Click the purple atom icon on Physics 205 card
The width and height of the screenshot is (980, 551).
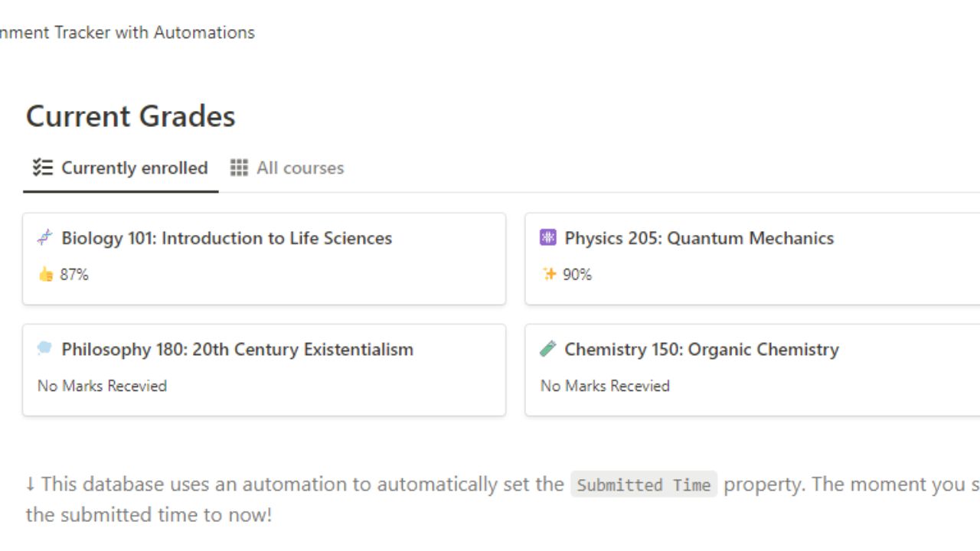[547, 238]
